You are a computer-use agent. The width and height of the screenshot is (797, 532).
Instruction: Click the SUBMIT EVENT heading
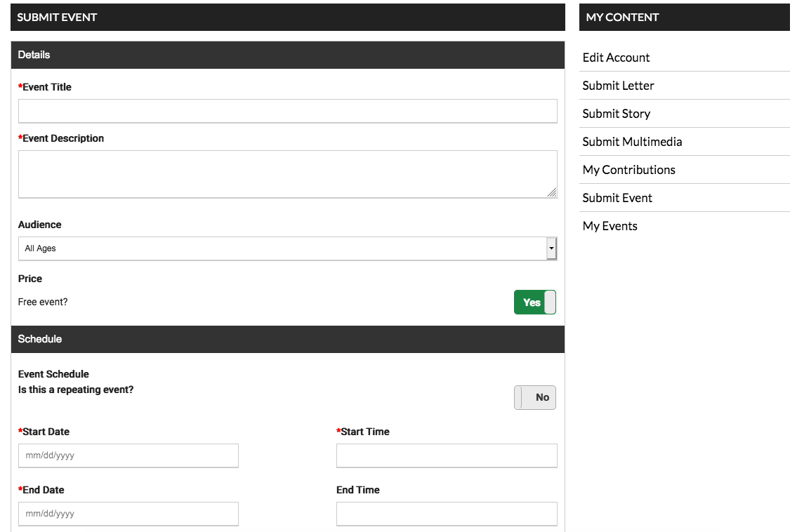tap(57, 18)
